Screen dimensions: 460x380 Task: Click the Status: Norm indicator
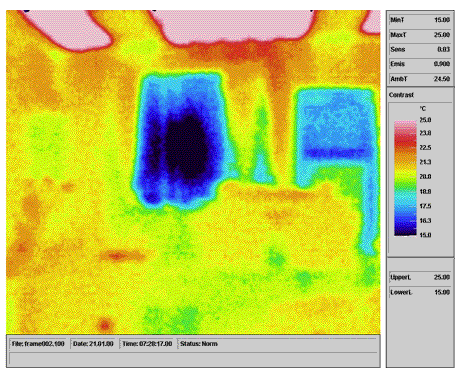tap(199, 344)
